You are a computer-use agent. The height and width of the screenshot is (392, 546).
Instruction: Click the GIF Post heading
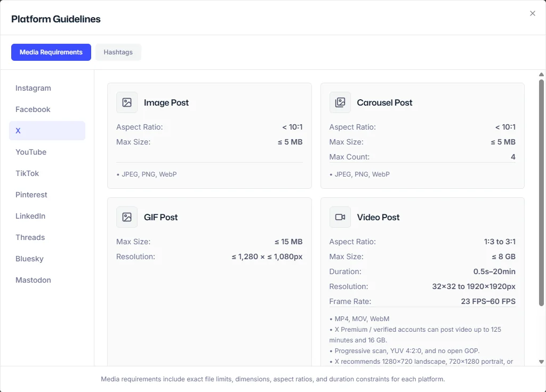click(x=160, y=217)
